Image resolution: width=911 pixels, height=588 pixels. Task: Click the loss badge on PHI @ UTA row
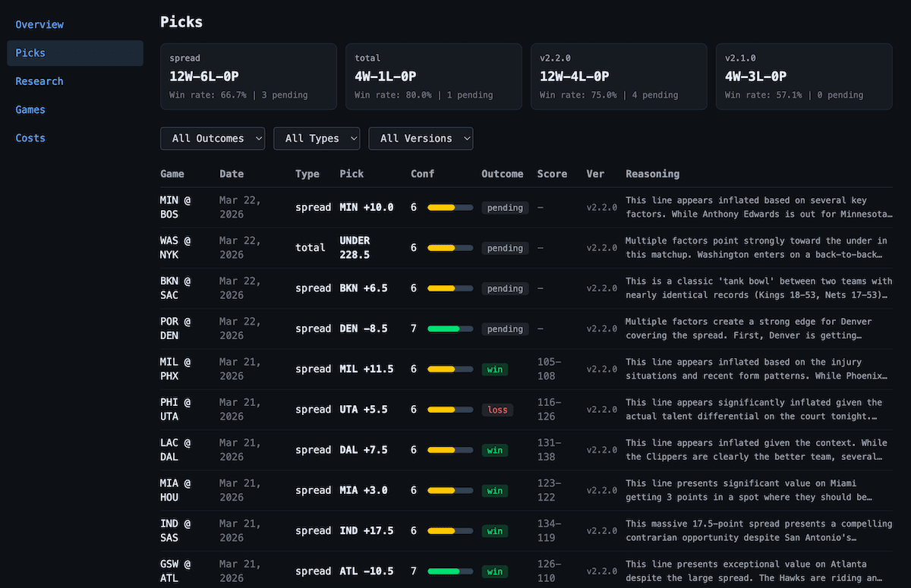[497, 410]
